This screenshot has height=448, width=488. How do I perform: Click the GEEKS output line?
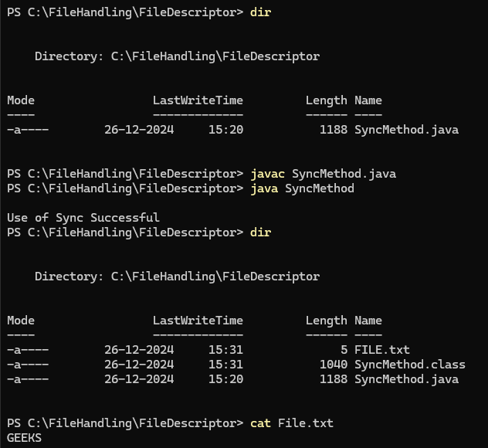[24, 438]
